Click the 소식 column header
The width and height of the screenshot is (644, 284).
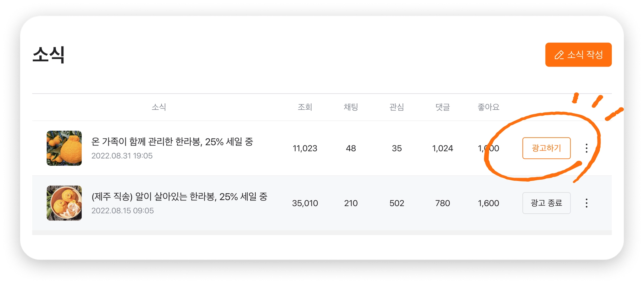159,107
